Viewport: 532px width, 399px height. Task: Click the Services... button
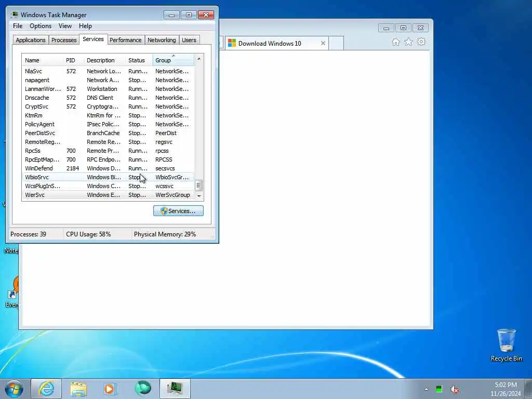178,211
